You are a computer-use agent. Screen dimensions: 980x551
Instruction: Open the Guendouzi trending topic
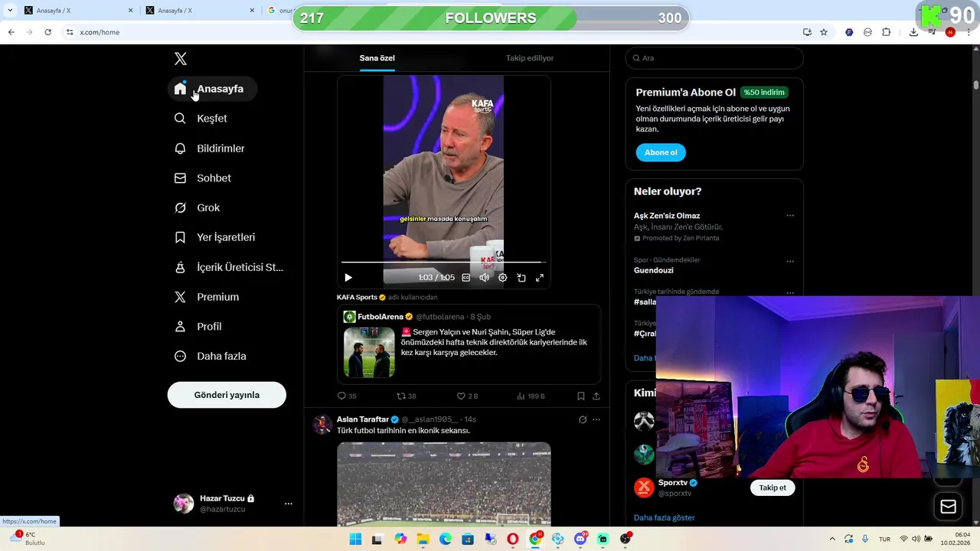click(654, 270)
